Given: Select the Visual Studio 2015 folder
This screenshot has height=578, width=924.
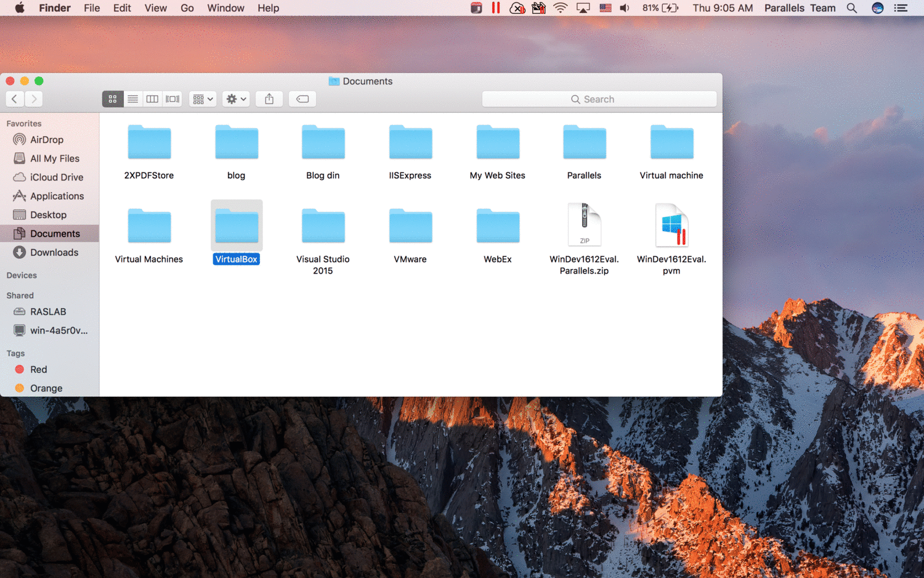Looking at the screenshot, I should (323, 226).
